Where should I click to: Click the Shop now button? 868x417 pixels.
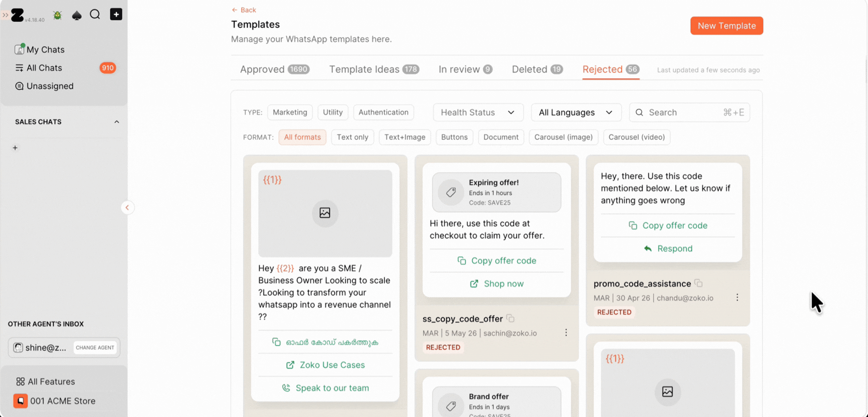[497, 284]
